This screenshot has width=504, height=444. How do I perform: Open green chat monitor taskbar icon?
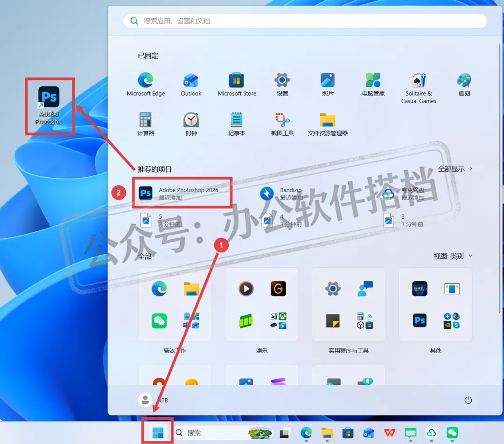click(x=411, y=433)
